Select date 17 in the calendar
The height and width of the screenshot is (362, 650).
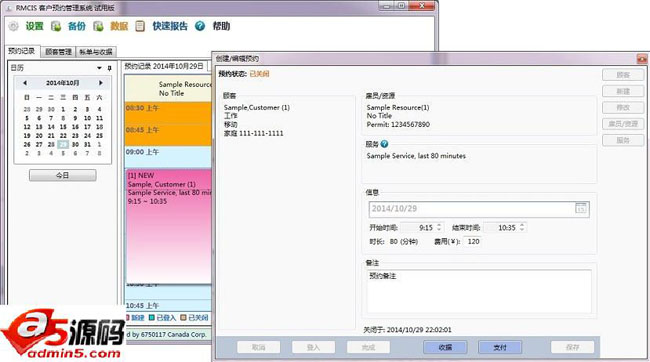click(x=87, y=127)
